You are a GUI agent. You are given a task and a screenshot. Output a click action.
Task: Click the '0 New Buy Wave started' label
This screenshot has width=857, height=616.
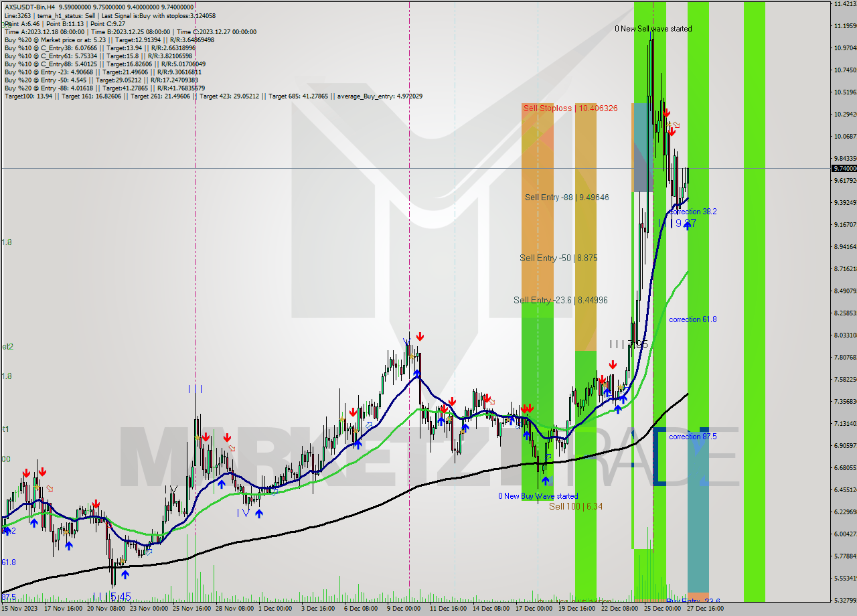click(538, 496)
